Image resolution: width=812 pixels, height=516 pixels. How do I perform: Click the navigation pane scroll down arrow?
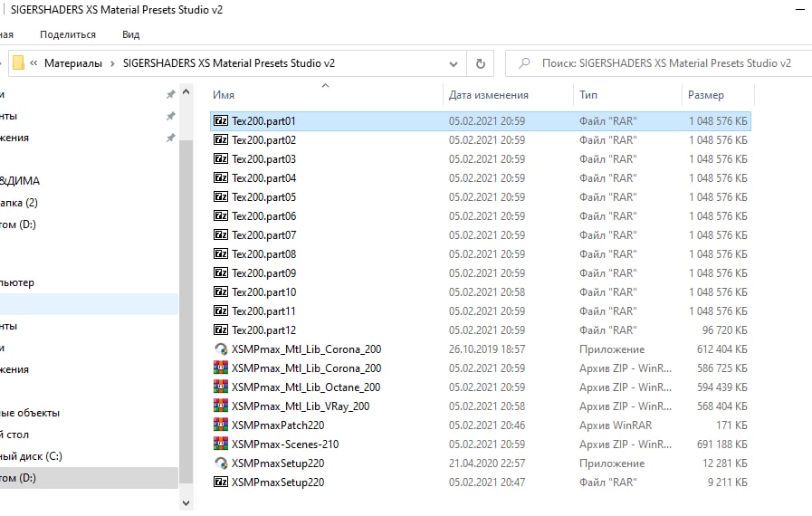[186, 502]
